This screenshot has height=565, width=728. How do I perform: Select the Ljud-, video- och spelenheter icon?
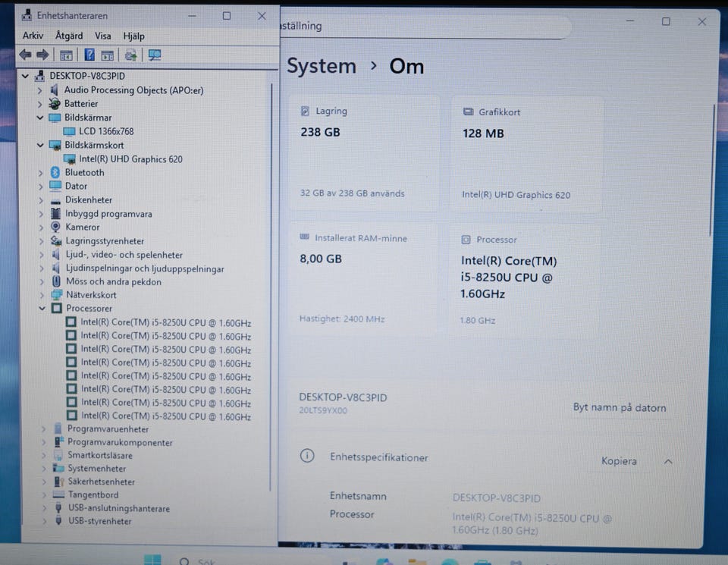coord(56,254)
